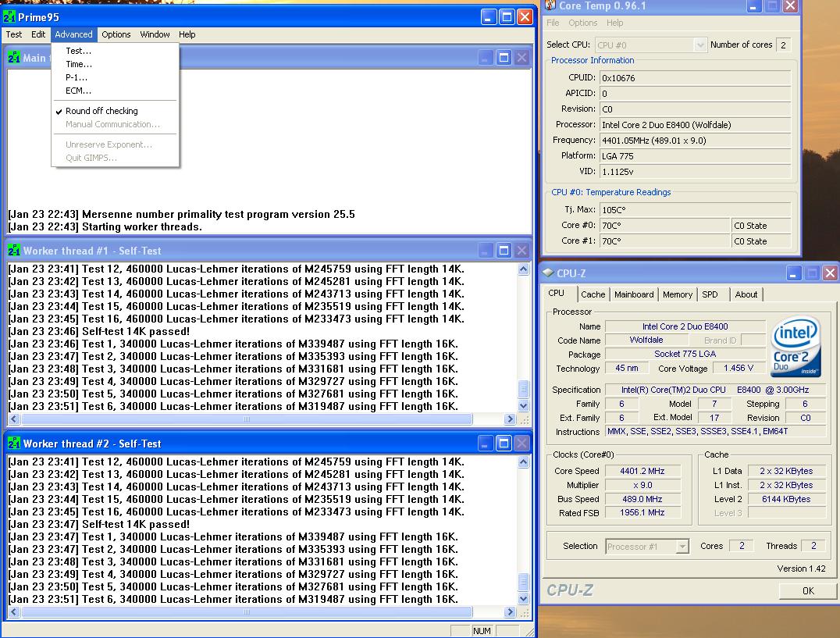Maximize the Main thread child window
840x638 pixels.
[504, 57]
